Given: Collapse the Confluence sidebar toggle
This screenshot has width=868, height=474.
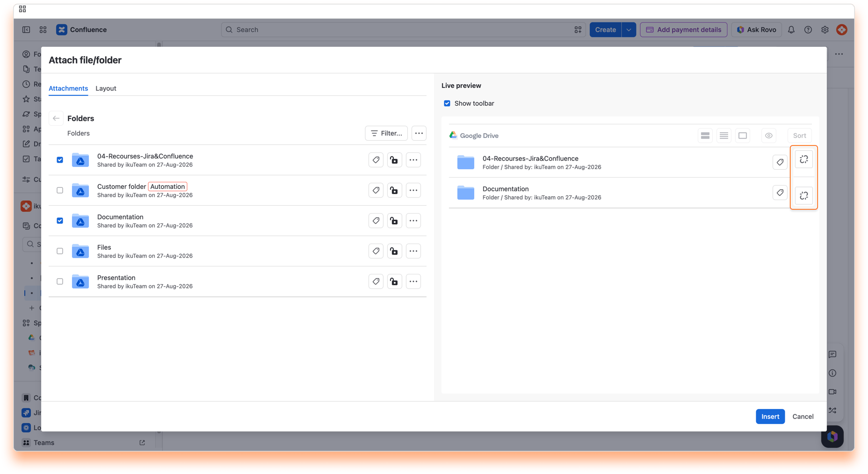Looking at the screenshot, I should click(26, 29).
